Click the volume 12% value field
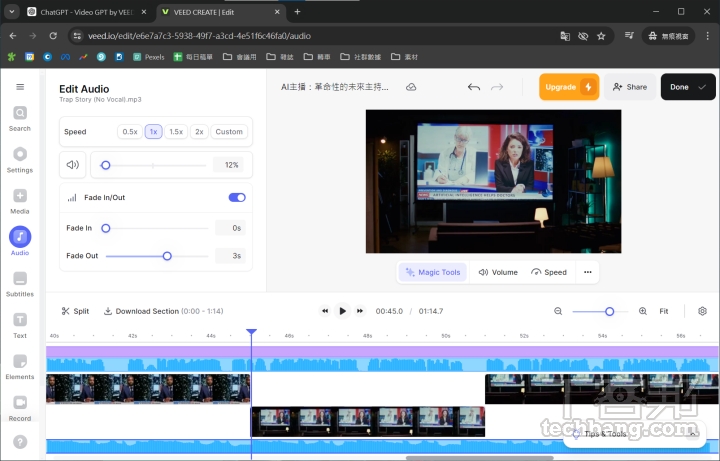The width and height of the screenshot is (720, 461). pyautogui.click(x=229, y=165)
